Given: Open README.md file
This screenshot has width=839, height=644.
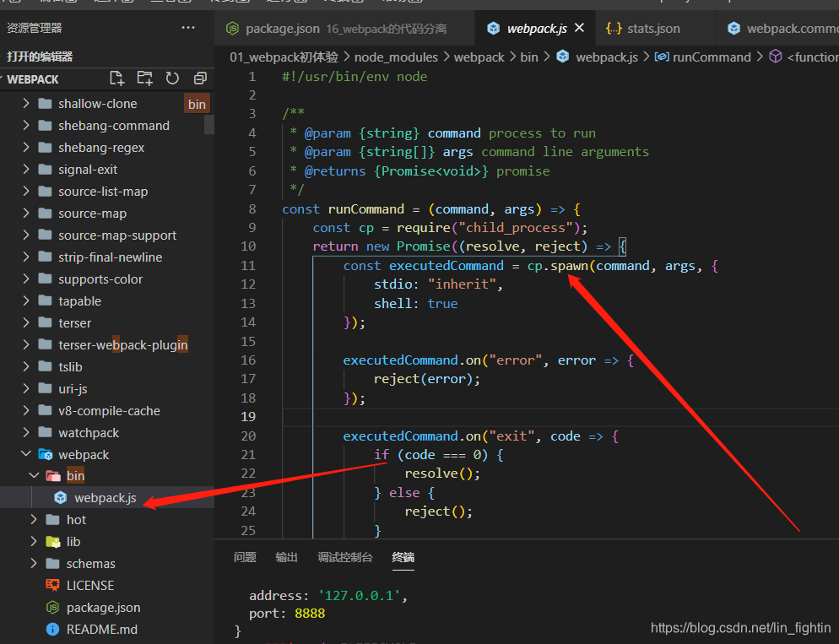Looking at the screenshot, I should coord(101,630).
